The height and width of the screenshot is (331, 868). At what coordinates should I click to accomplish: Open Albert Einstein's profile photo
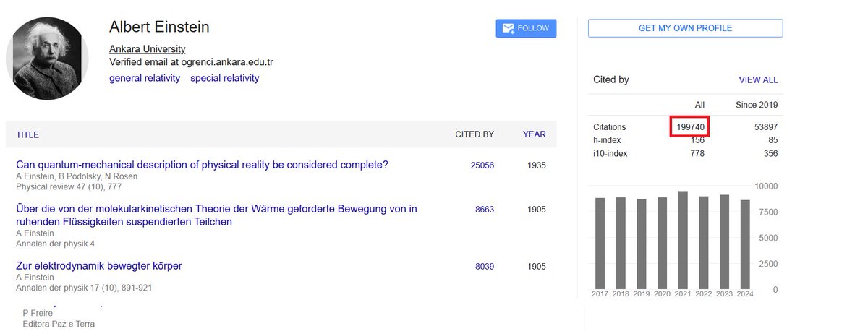tap(47, 57)
